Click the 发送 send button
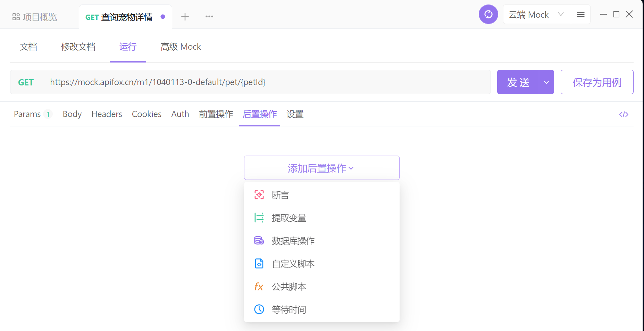Viewport: 644px width, 331px height. pos(519,82)
